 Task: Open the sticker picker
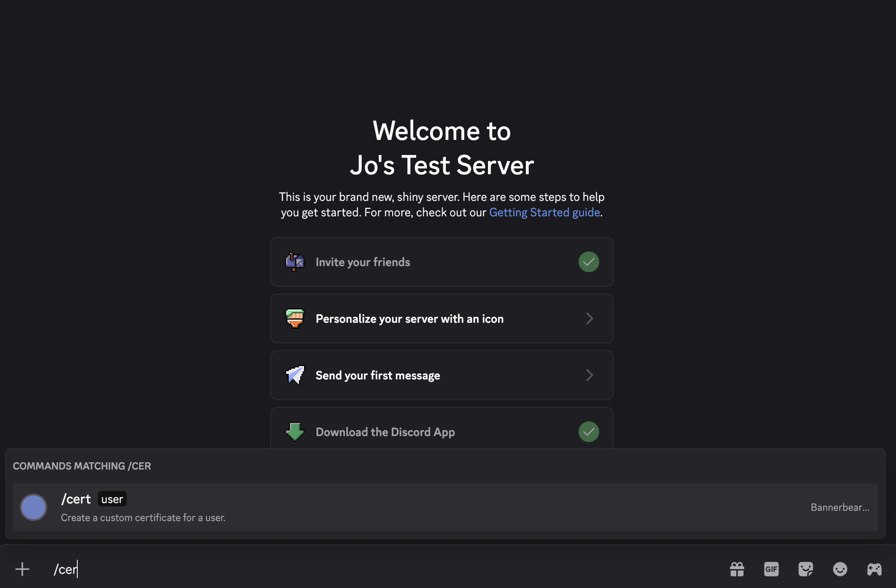(805, 569)
